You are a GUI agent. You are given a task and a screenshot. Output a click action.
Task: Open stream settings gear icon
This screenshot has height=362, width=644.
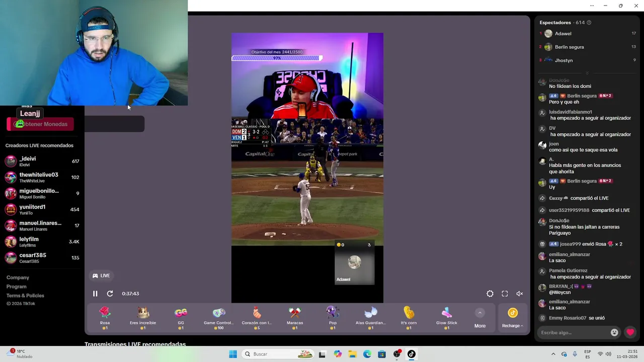[x=490, y=294]
